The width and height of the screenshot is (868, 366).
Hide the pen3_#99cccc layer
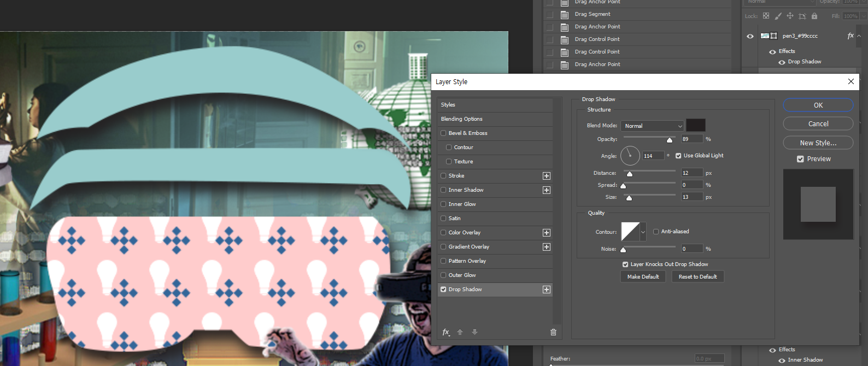click(x=750, y=36)
